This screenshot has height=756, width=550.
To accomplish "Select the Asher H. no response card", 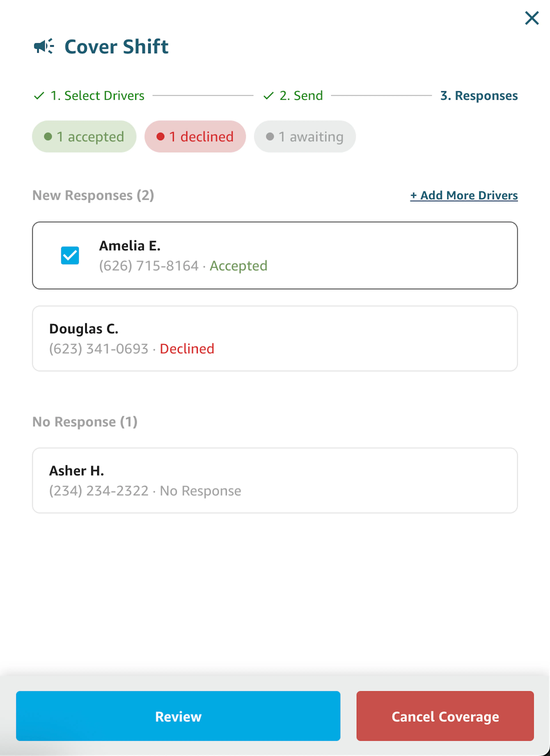I will click(275, 480).
